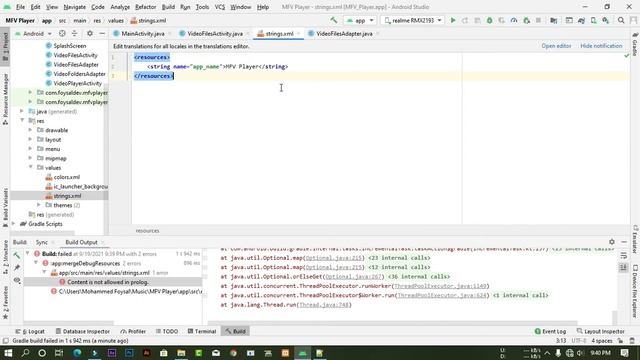Screen dimensions: 640x360
Task: Collapse the :app:mergeDebugResources node
Action: click(36, 263)
